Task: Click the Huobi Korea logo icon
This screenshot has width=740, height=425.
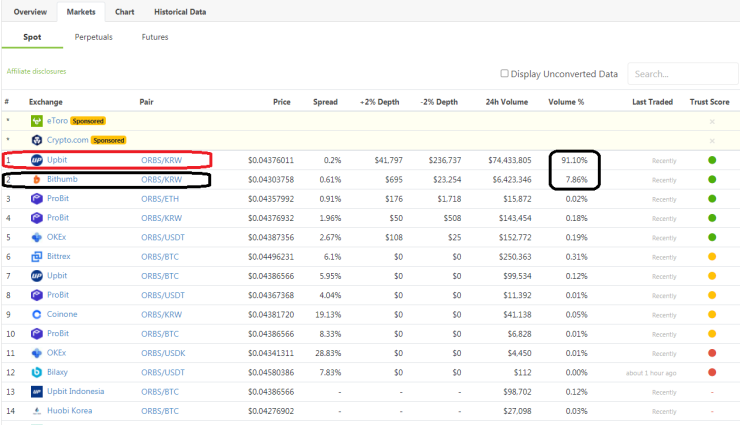Action: point(36,411)
